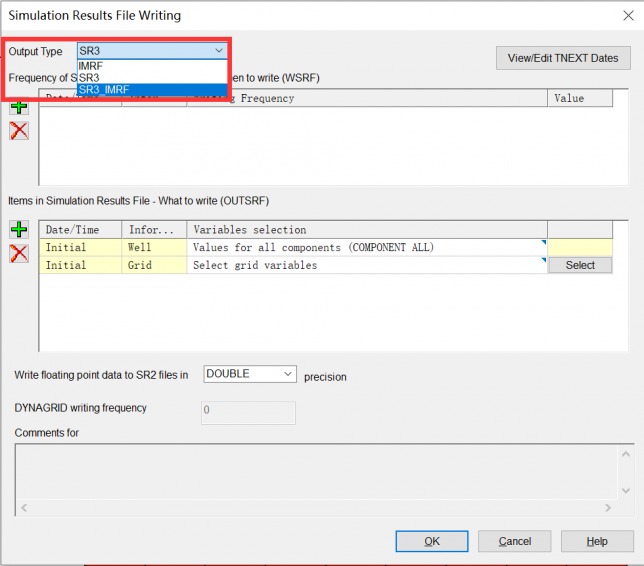Click the red X delete icon in the WSRF section
The height and width of the screenshot is (566, 644).
point(19,130)
